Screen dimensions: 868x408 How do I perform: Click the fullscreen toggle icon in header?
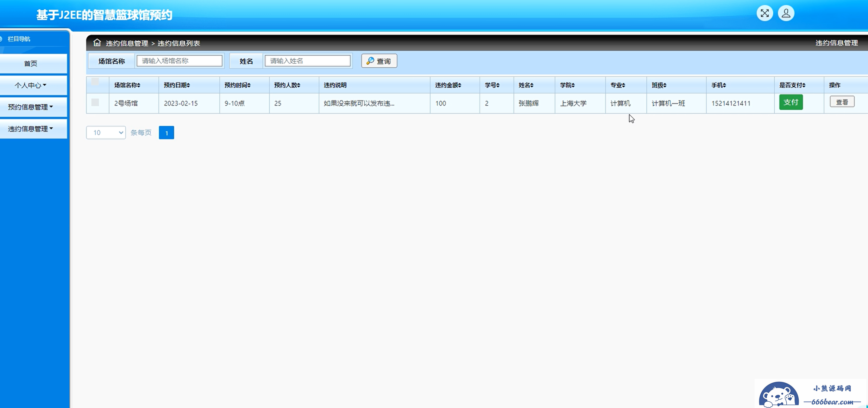coord(764,14)
